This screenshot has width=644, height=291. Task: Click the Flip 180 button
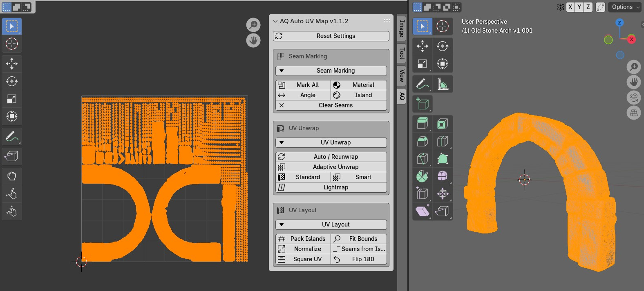coord(359,259)
